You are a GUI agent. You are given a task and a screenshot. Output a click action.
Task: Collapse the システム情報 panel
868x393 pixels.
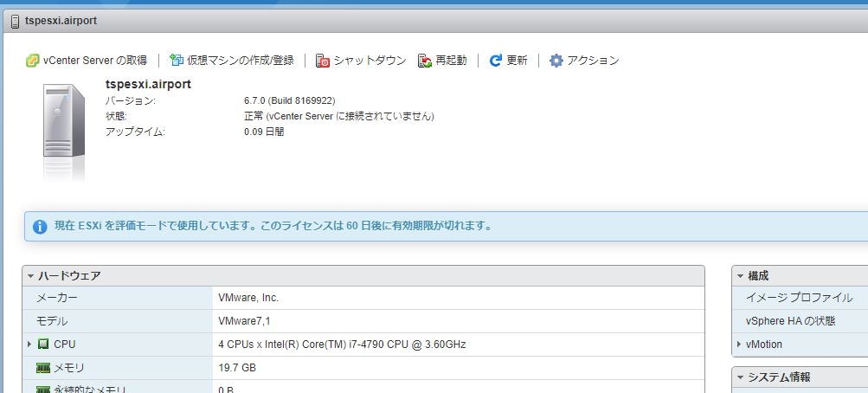click(x=740, y=377)
